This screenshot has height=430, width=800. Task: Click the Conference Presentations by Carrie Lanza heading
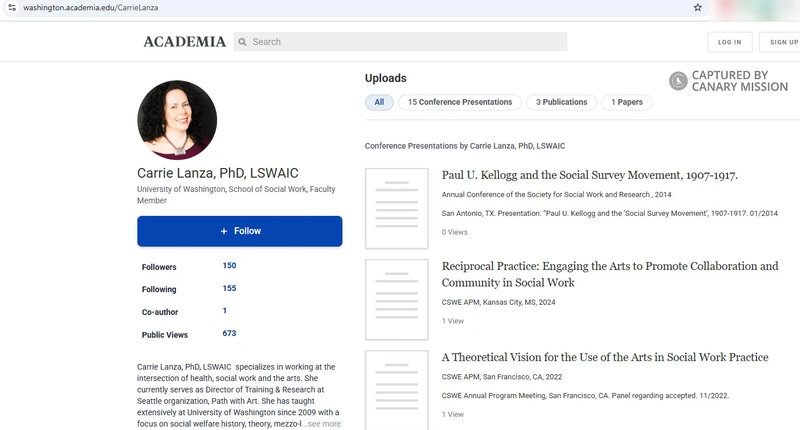465,146
